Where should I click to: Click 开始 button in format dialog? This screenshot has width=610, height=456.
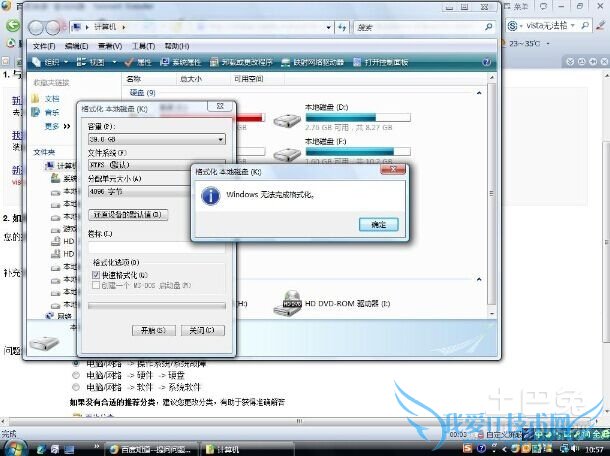coord(154,330)
